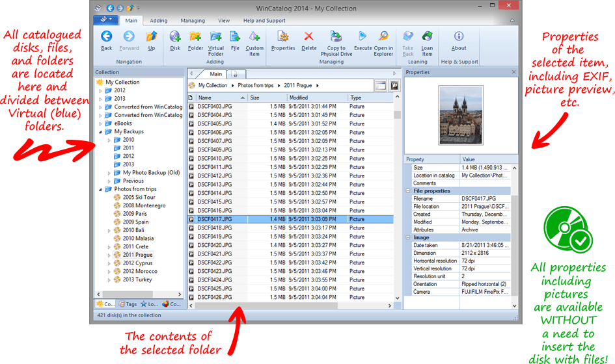
Task: Open Properties from the ribbon
Action: pyautogui.click(x=283, y=40)
